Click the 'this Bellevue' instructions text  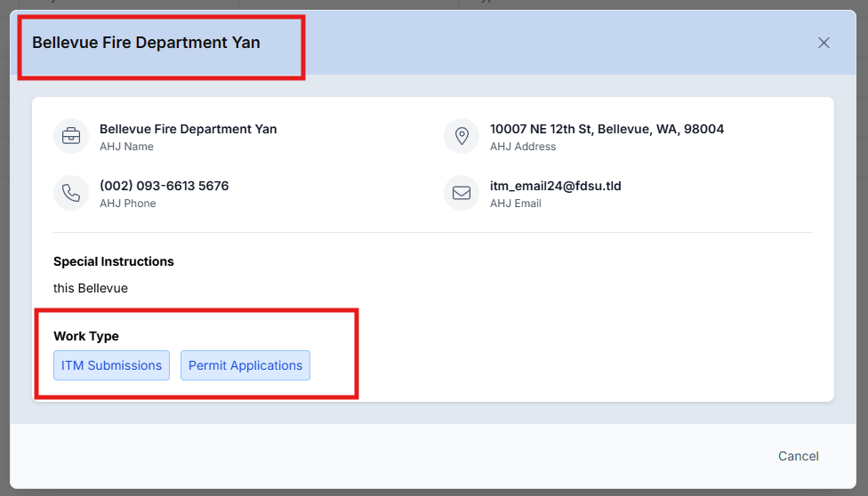[91, 288]
